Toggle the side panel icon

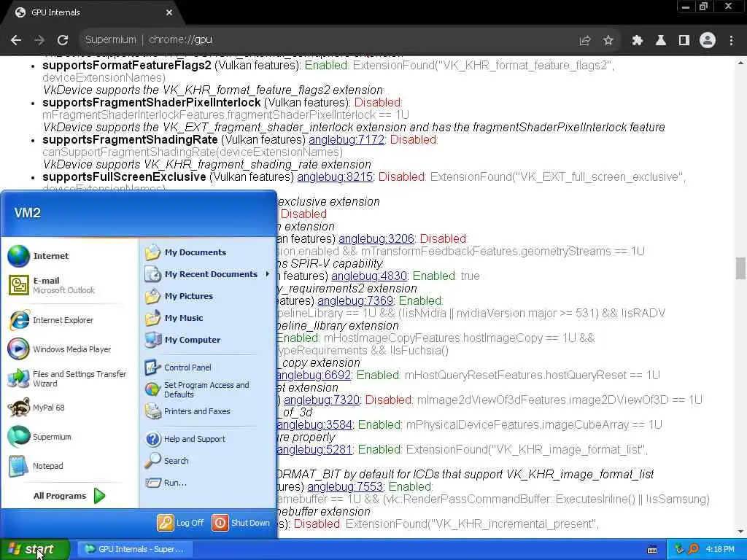pos(684,41)
